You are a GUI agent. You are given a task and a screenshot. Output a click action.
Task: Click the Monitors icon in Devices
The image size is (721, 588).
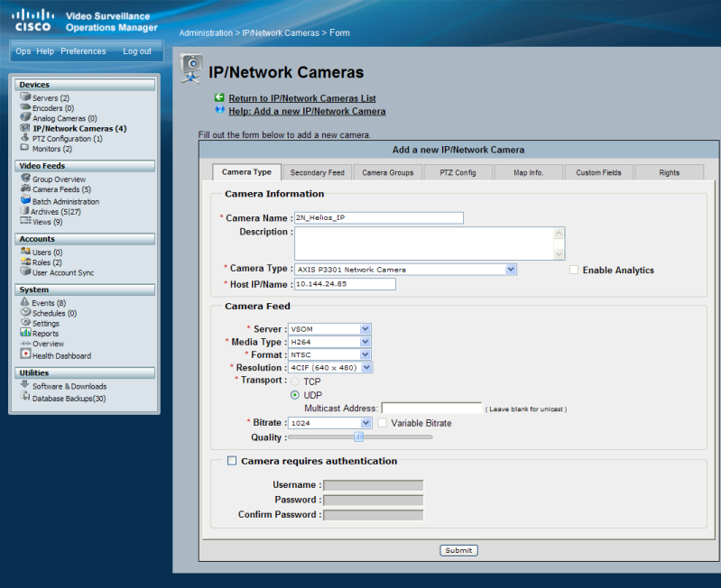pos(25,149)
